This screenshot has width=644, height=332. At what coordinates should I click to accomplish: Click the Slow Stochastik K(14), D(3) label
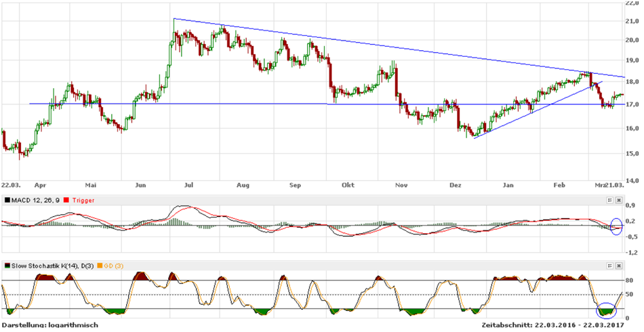(52, 267)
